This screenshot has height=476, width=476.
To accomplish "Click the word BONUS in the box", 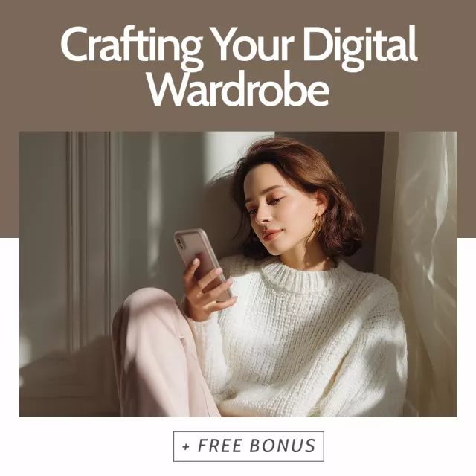I will [x=283, y=446].
